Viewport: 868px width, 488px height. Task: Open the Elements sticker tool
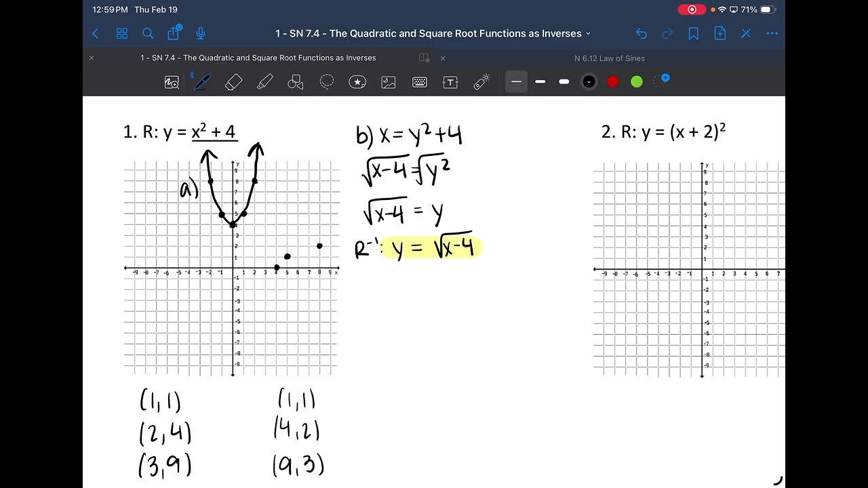click(357, 82)
